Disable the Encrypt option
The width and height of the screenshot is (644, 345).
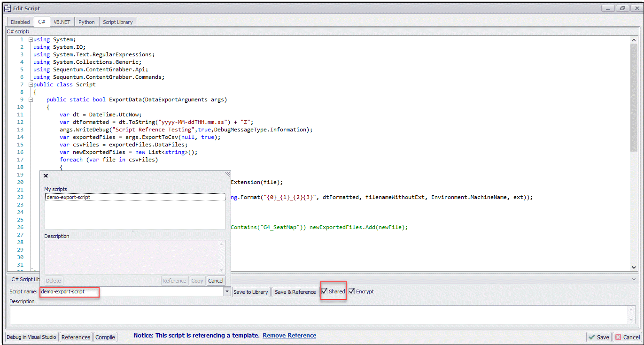pyautogui.click(x=351, y=291)
